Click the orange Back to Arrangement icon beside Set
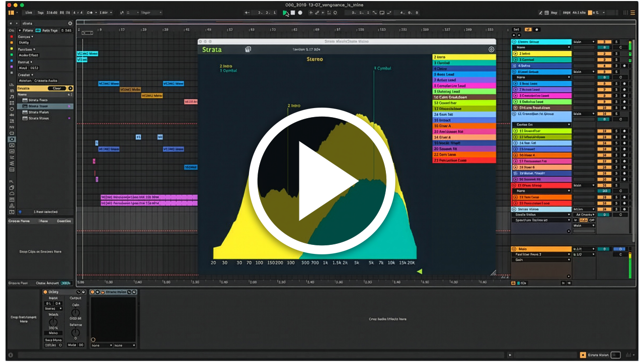644x362 pixels. tap(528, 29)
